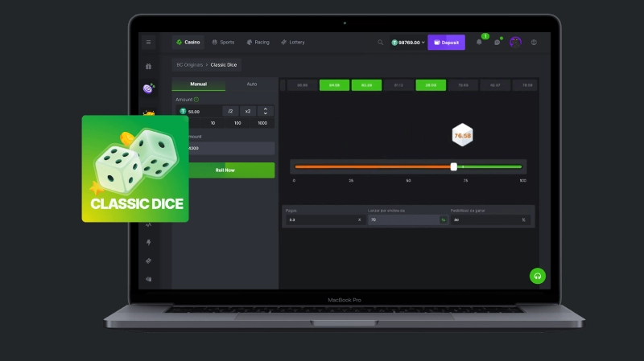Open the hamburger sidebar menu
The image size is (644, 361).
tap(148, 42)
